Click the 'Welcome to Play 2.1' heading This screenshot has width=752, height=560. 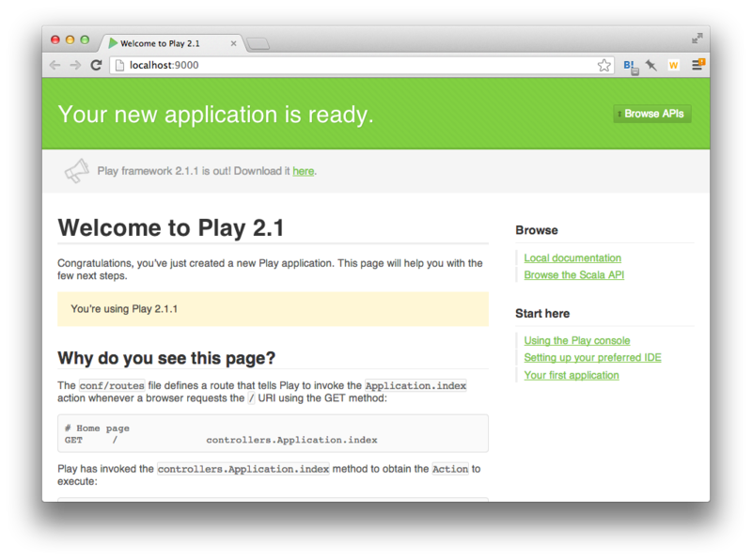coord(171,227)
